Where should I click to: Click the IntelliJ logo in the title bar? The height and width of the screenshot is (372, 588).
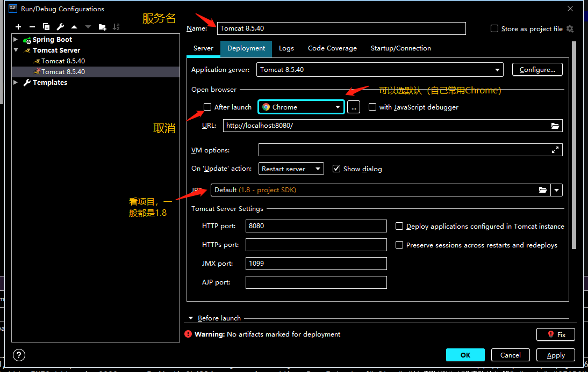pos(13,9)
